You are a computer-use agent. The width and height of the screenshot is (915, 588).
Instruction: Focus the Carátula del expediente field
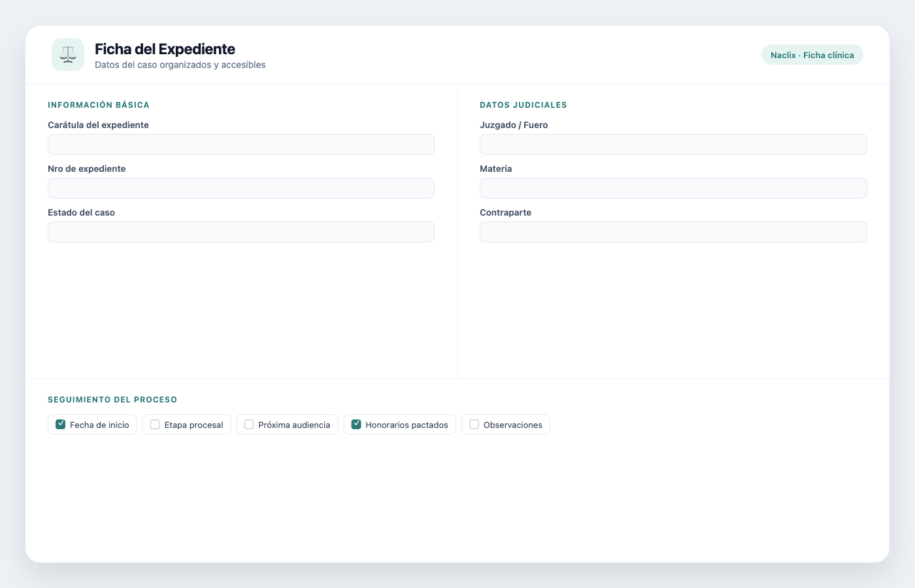click(x=241, y=144)
